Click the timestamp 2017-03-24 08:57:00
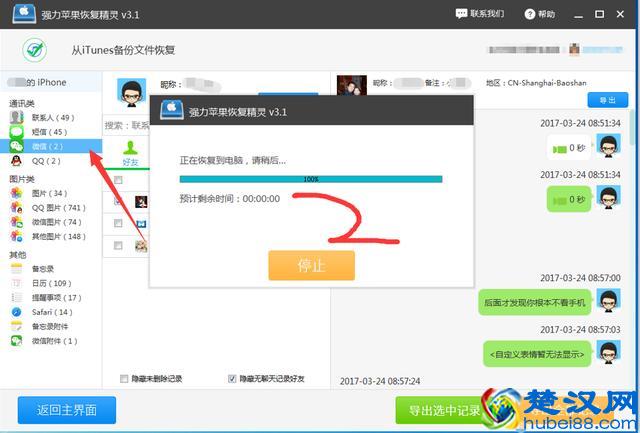Viewport: 640px width, 433px height. [580, 278]
